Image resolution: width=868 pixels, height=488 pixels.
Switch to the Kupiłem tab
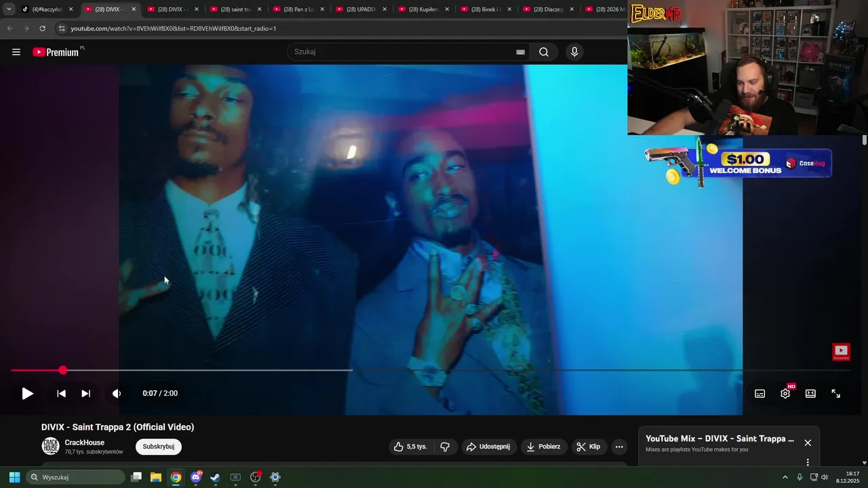coord(423,9)
